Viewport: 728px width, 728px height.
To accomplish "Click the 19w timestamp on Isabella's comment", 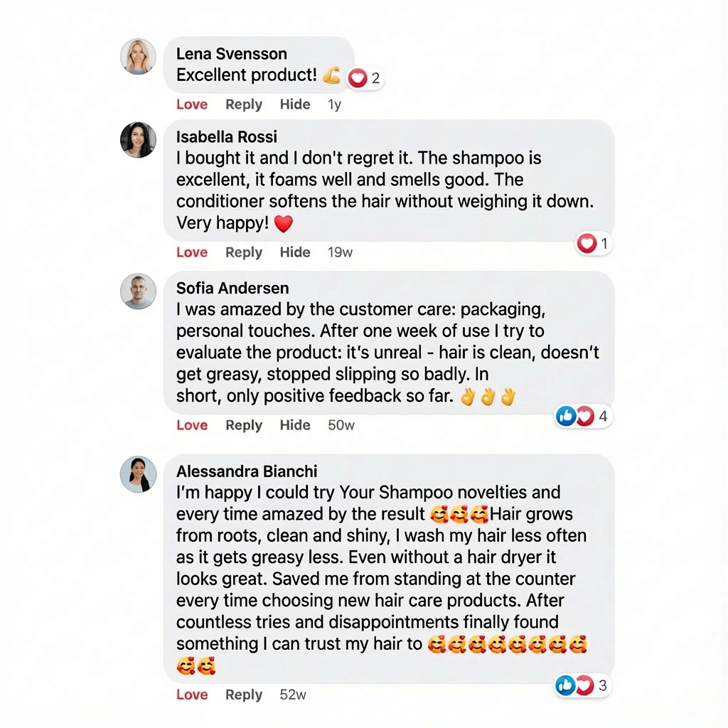I will pos(340,252).
